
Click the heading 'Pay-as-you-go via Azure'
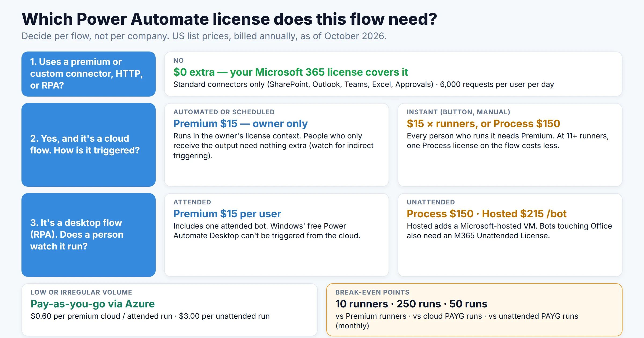pyautogui.click(x=93, y=304)
